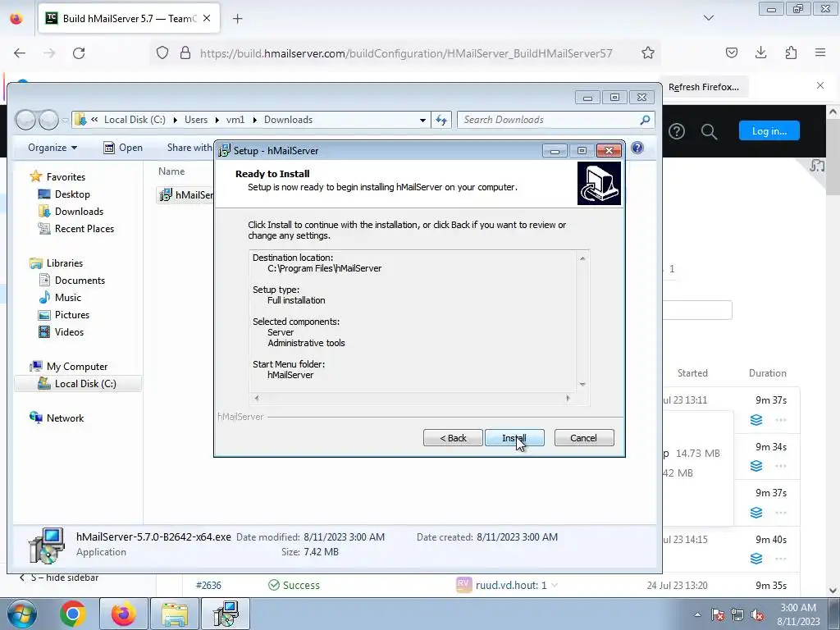Expand ruud.vd.hout changes dropdown for build #2636

pyautogui.click(x=555, y=585)
